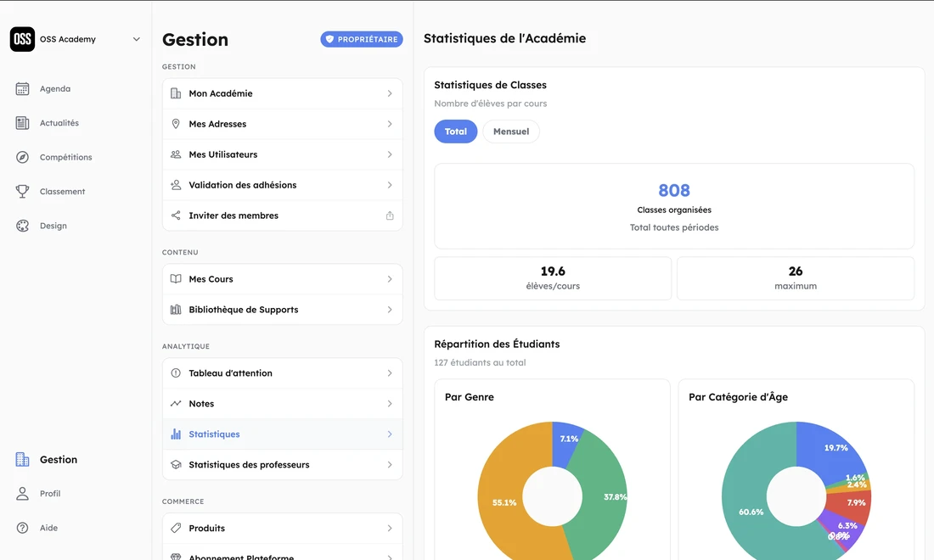Open Validation des adhésions
Image resolution: width=934 pixels, height=560 pixels.
tap(282, 184)
